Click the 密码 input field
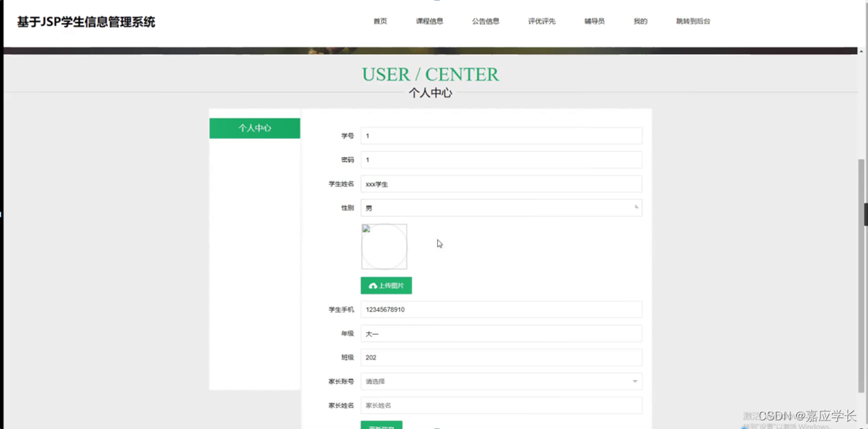 click(x=501, y=160)
